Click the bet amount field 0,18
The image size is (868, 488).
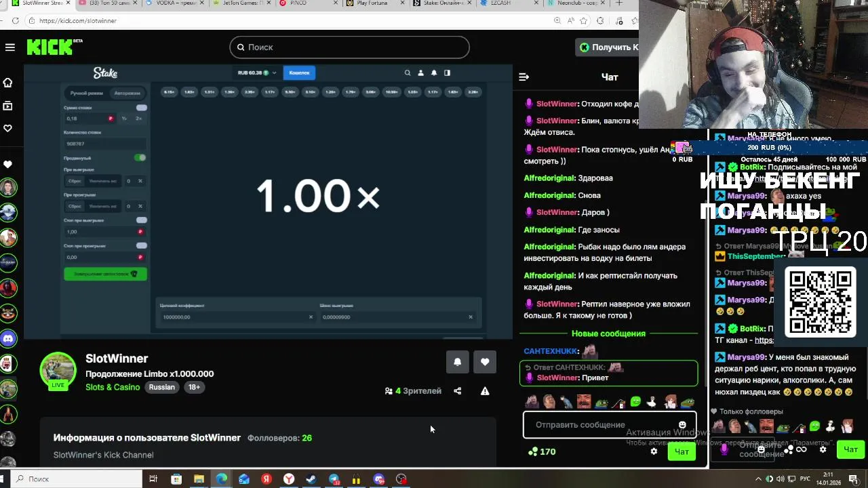(89, 119)
